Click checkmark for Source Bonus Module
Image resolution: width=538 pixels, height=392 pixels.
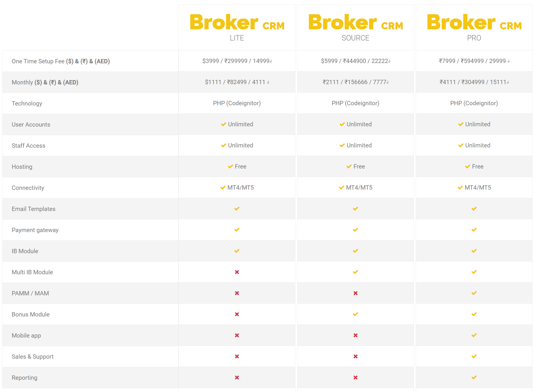(356, 314)
